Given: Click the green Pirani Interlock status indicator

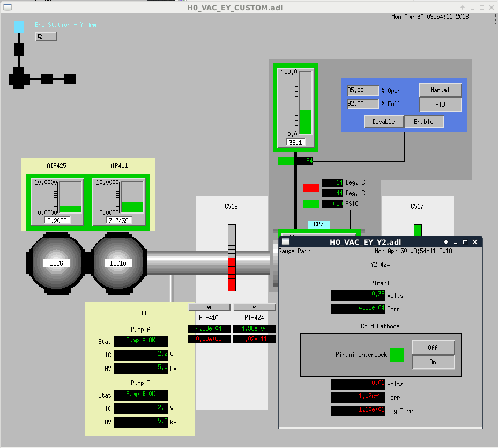Looking at the screenshot, I should point(397,355).
